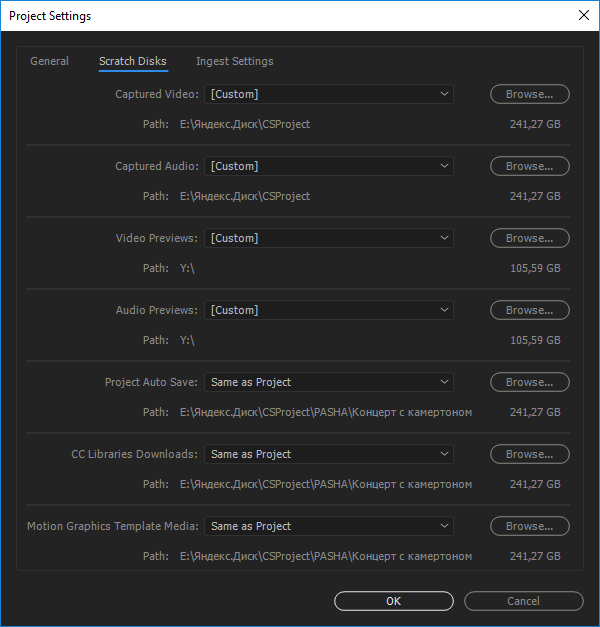
Task: Browse for Motion Graphics Template Media folder
Action: (530, 526)
